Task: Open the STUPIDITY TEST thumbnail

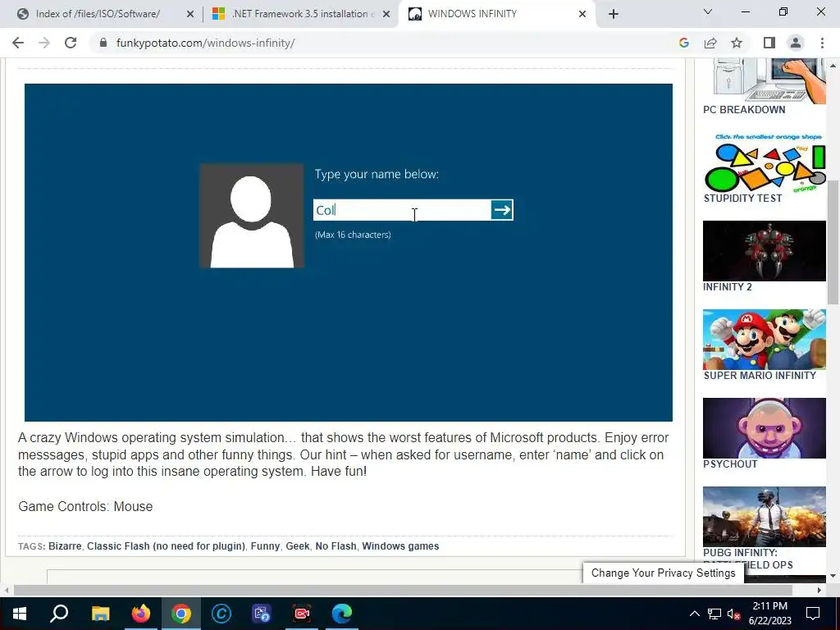Action: pyautogui.click(x=765, y=162)
